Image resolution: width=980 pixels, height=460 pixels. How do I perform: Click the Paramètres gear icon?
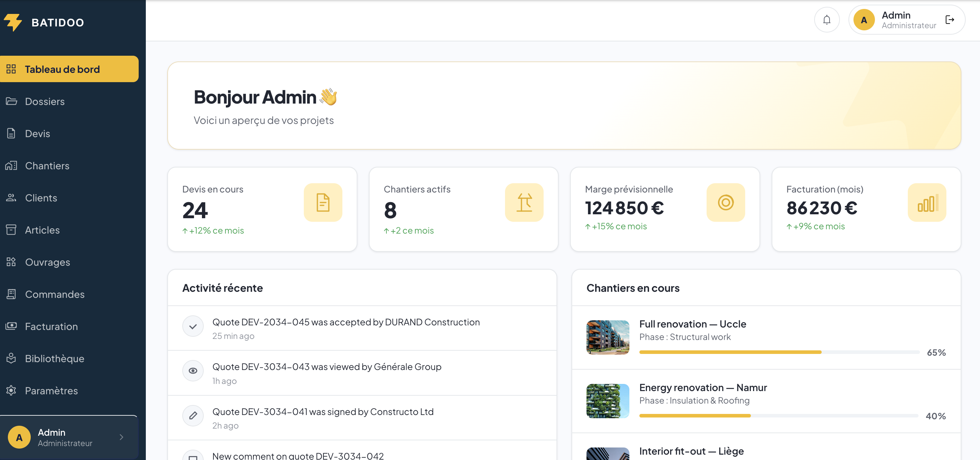11,390
